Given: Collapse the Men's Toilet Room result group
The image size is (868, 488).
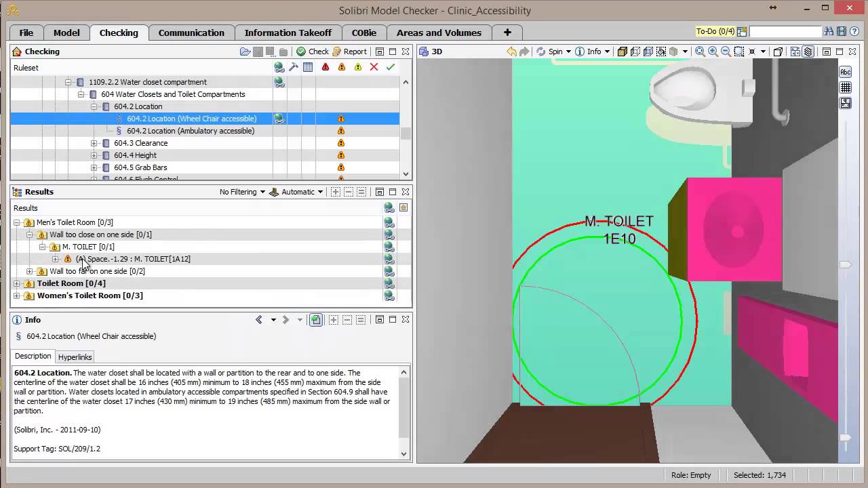Looking at the screenshot, I should (17, 222).
